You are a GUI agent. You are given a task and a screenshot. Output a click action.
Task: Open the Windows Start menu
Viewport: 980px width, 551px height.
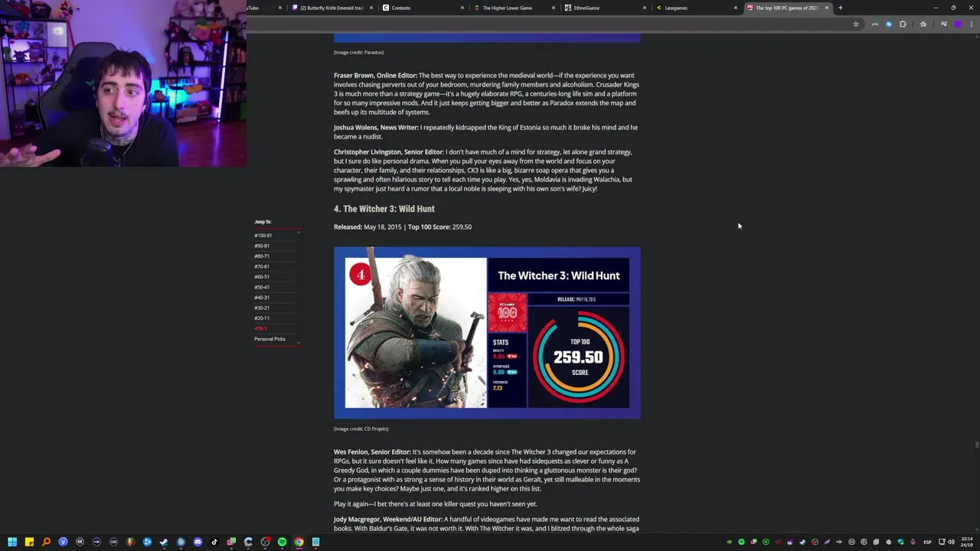[x=12, y=542]
